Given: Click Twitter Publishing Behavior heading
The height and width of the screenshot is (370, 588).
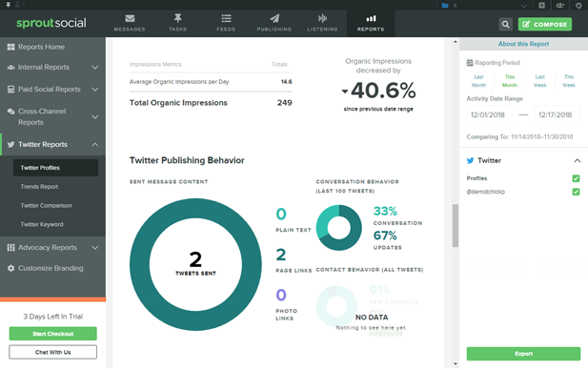Looking at the screenshot, I should click(x=187, y=160).
